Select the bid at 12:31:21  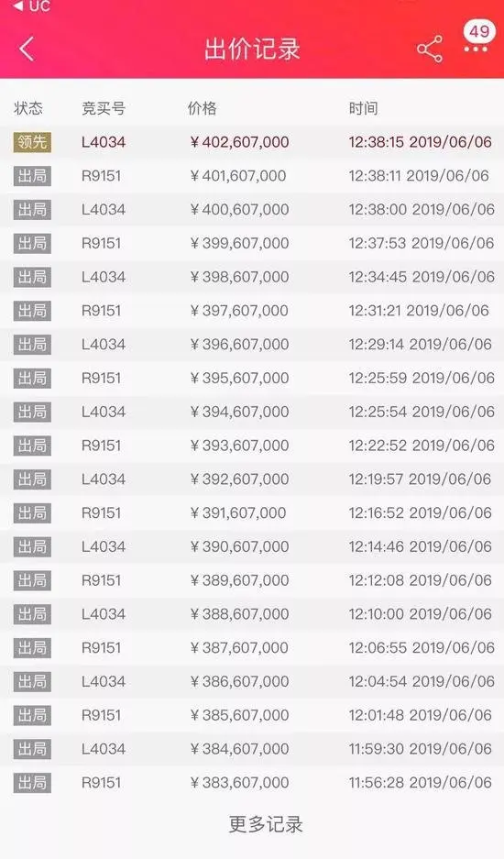252,311
